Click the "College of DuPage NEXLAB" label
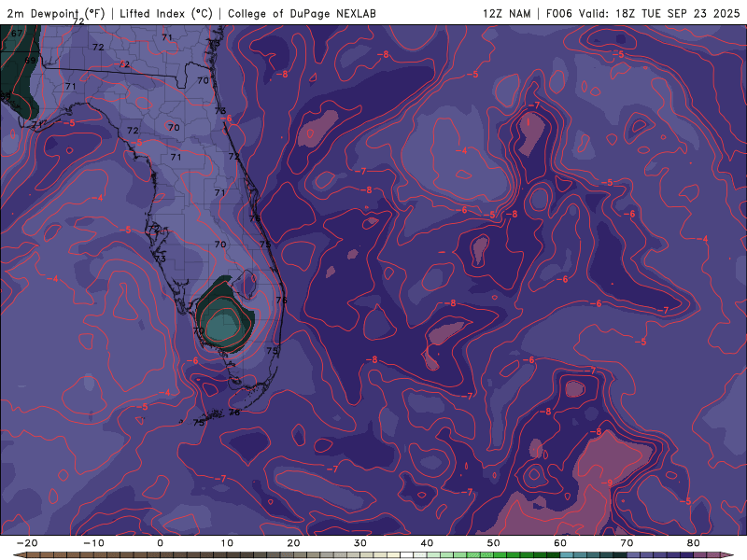This screenshot has height=560, width=747. (x=302, y=13)
